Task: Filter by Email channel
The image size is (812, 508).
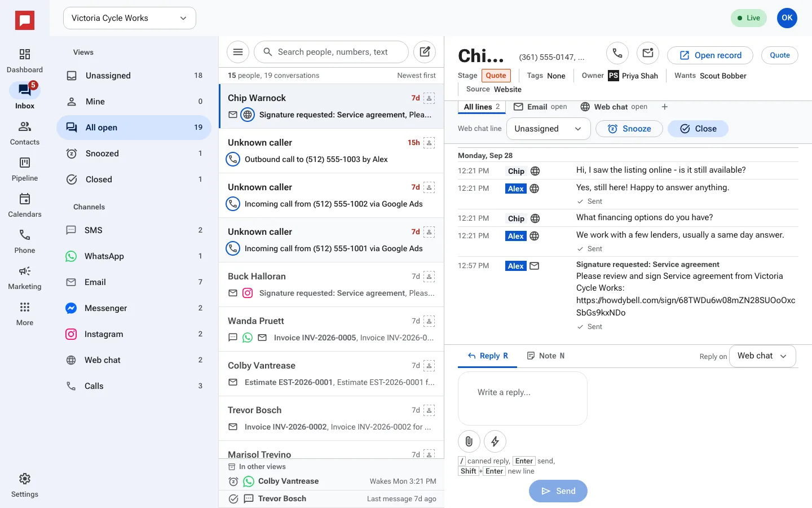Action: tap(134, 282)
